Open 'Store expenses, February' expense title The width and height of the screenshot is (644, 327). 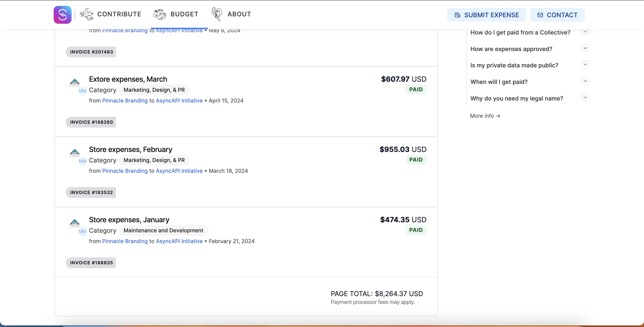[x=131, y=149]
